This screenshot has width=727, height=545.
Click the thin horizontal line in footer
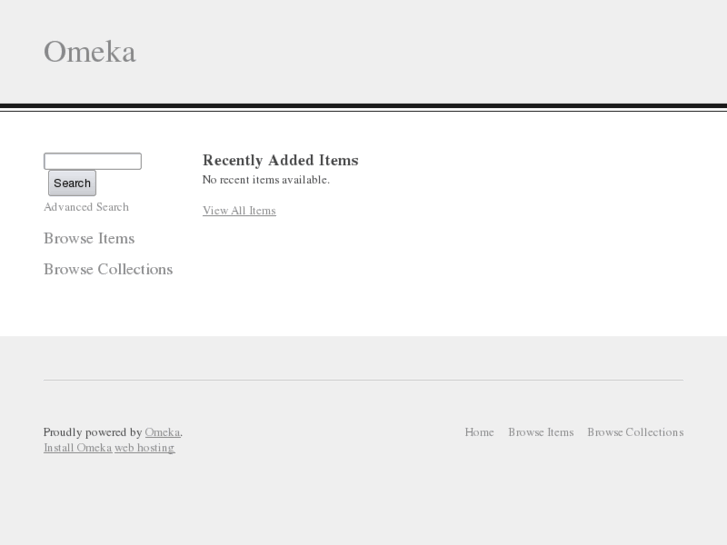coord(363,380)
